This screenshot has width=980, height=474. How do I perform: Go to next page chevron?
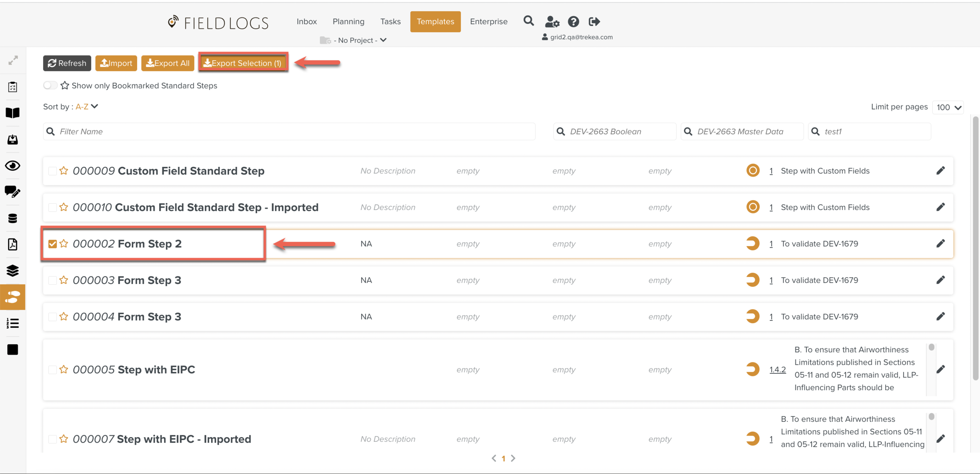point(513,458)
